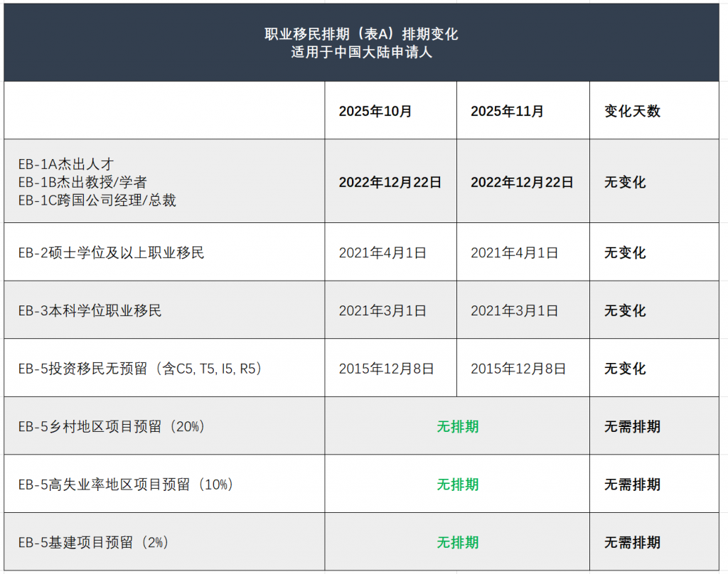Select the EB-5 date 2015年12月8日 under 2025年11月
The width and height of the screenshot is (728, 574).
pyautogui.click(x=518, y=369)
